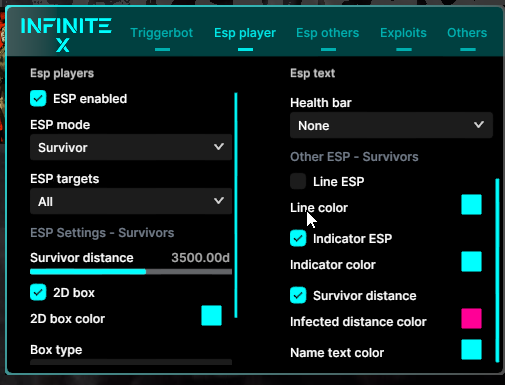Screen dimensions: 505x385
Task: Open the Health bar None dropdown
Action: point(391,125)
